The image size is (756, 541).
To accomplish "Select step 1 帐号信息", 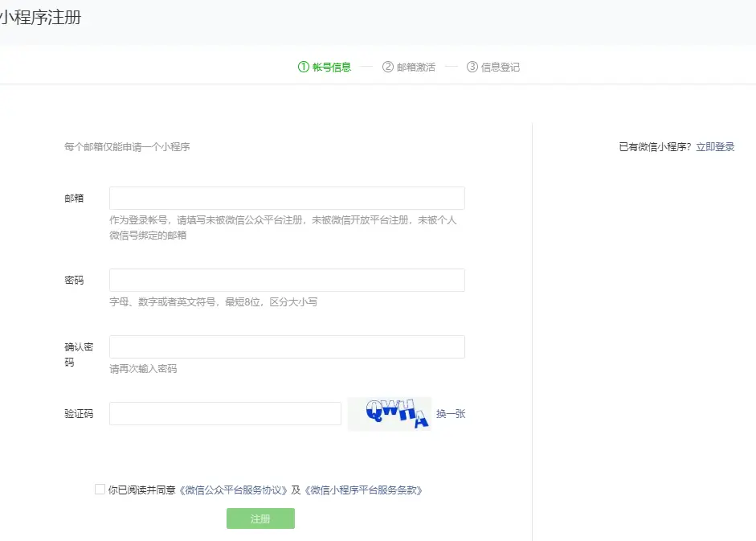I will click(325, 67).
